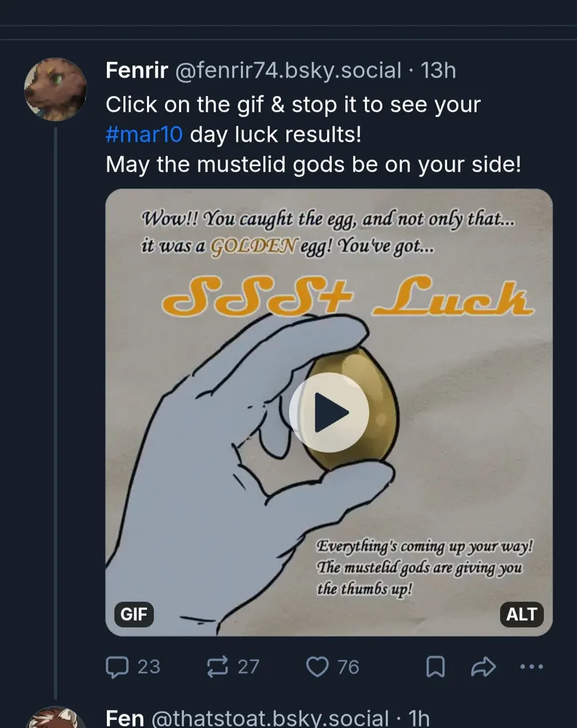Image resolution: width=577 pixels, height=728 pixels.
Task: Open Fenrir's profile avatar
Action: tap(56, 89)
